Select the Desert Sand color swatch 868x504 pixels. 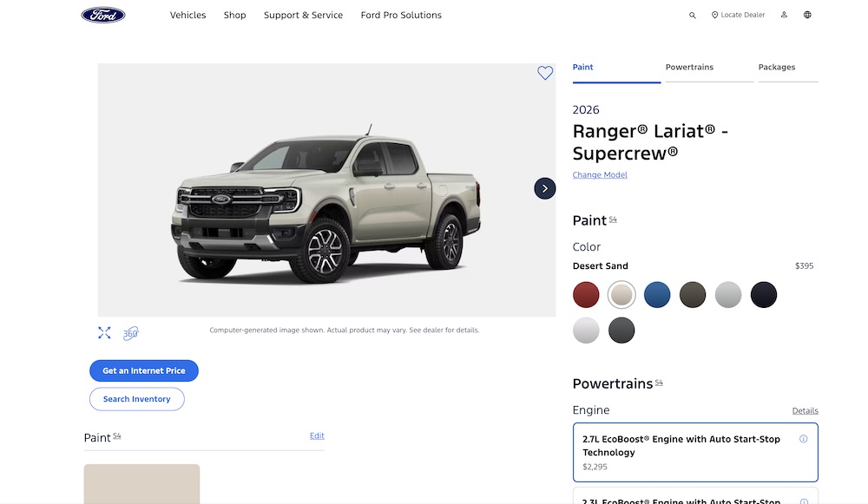621,295
